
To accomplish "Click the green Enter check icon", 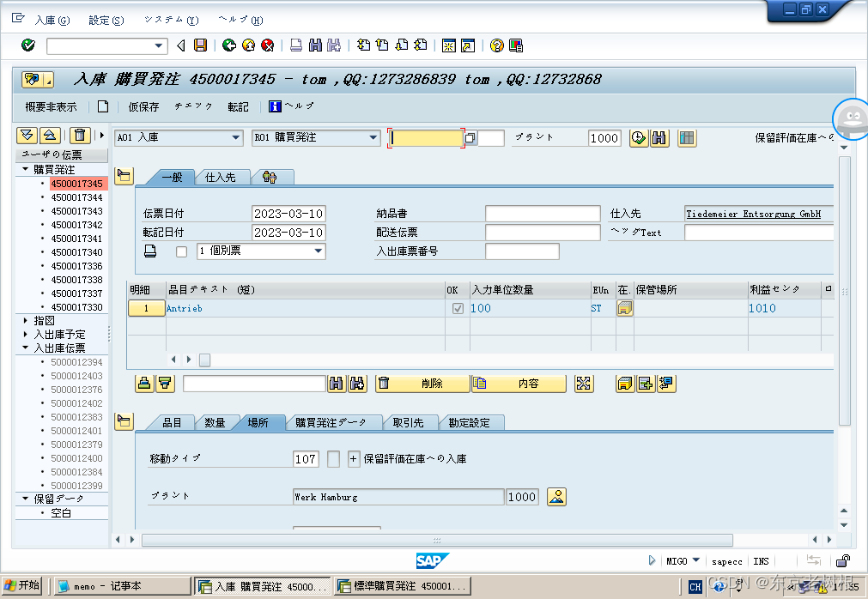I will pos(26,45).
